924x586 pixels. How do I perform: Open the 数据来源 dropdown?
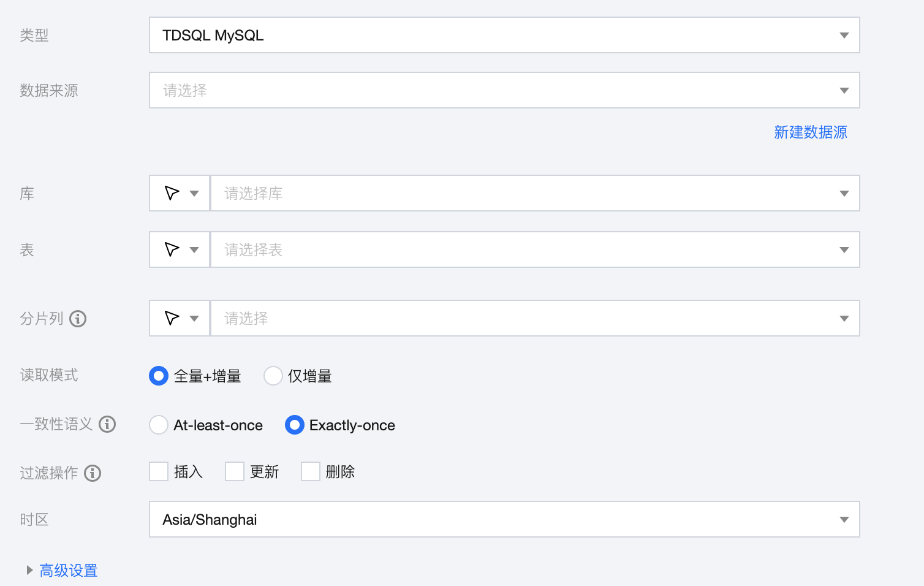point(504,91)
